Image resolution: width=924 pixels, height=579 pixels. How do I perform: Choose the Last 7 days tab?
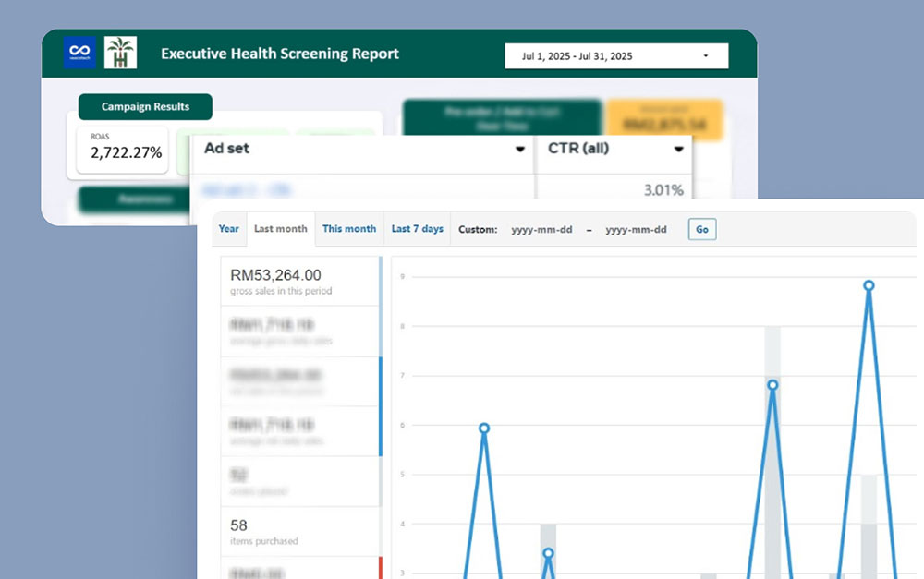417,229
